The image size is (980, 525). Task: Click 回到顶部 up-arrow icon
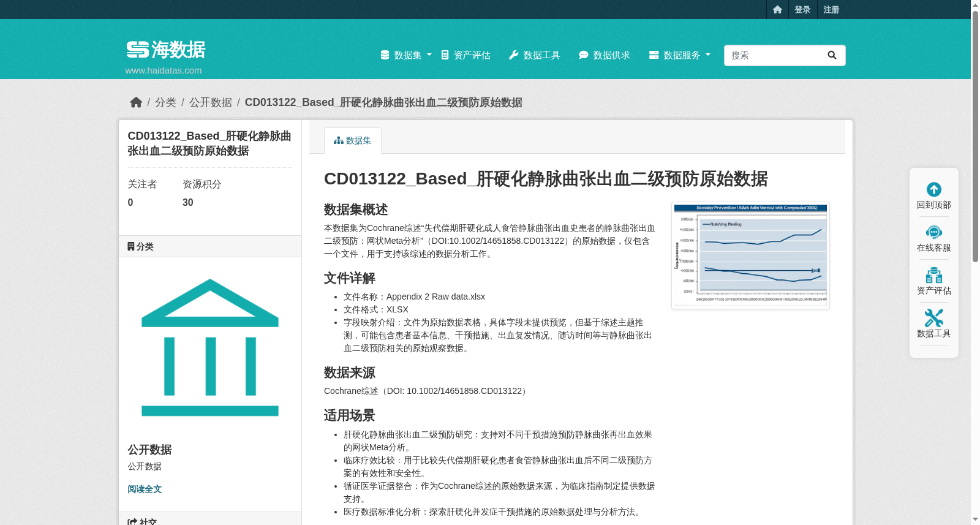point(934,189)
